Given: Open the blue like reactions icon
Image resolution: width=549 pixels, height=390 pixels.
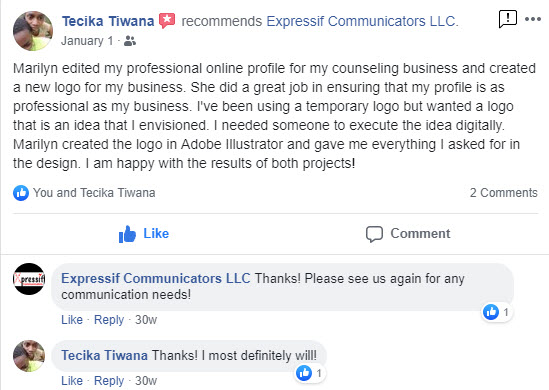Looking at the screenshot, I should 21,193.
